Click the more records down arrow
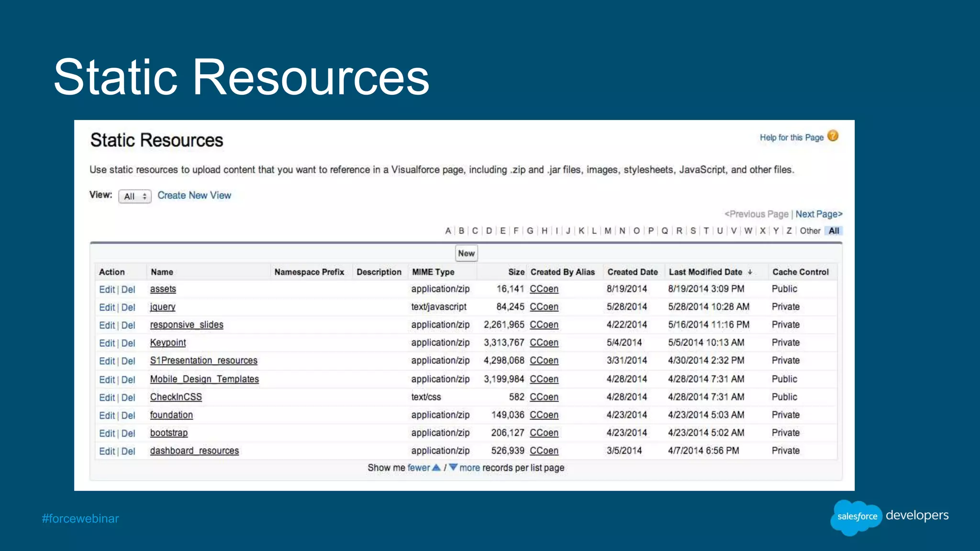 coord(453,467)
